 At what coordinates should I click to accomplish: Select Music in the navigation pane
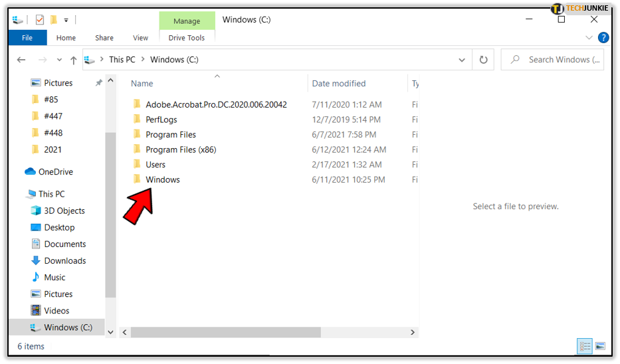pyautogui.click(x=54, y=277)
